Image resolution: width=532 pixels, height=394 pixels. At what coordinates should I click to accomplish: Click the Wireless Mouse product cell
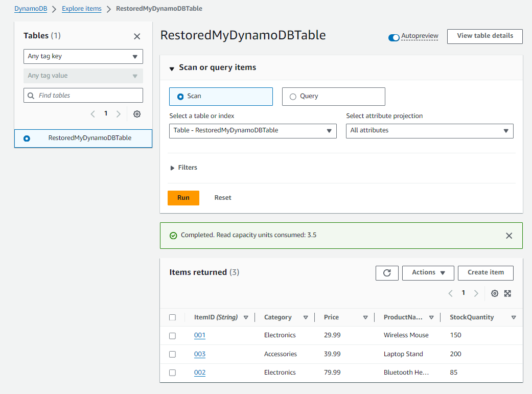point(406,335)
